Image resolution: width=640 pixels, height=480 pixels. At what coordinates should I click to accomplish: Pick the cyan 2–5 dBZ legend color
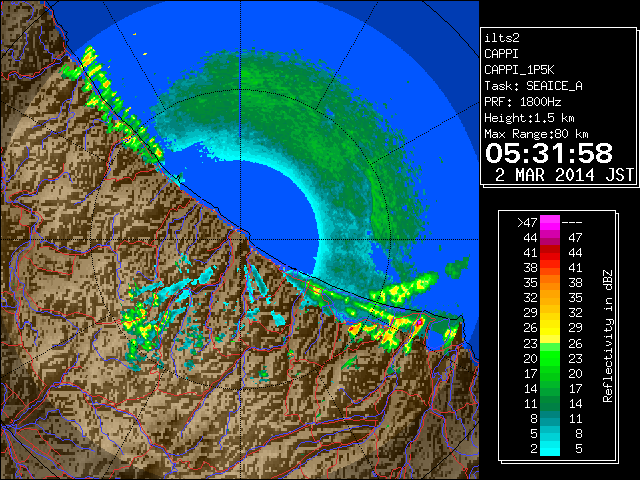click(x=550, y=448)
